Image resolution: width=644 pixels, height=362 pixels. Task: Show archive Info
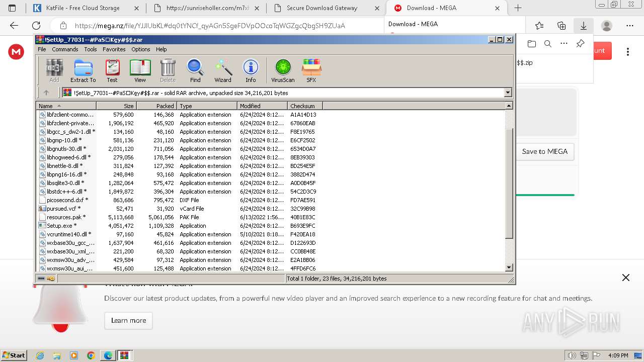point(251,70)
